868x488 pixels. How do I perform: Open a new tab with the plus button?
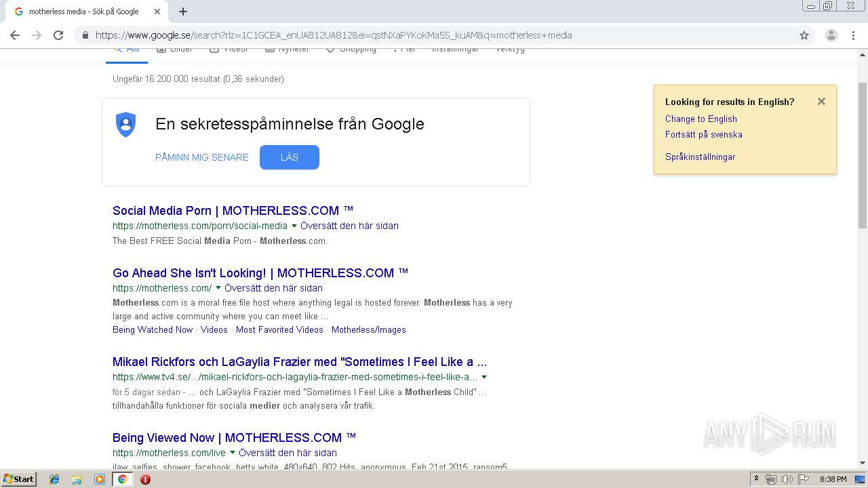[183, 12]
